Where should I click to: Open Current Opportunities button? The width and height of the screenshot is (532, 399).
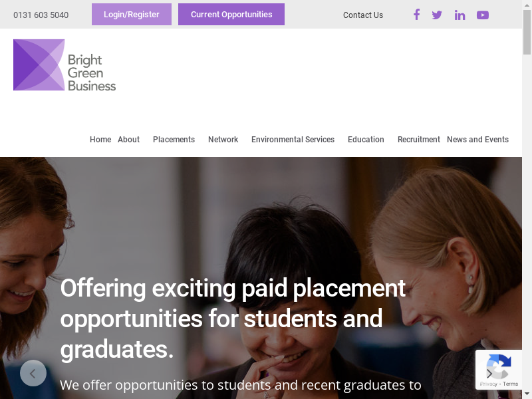[x=231, y=15]
